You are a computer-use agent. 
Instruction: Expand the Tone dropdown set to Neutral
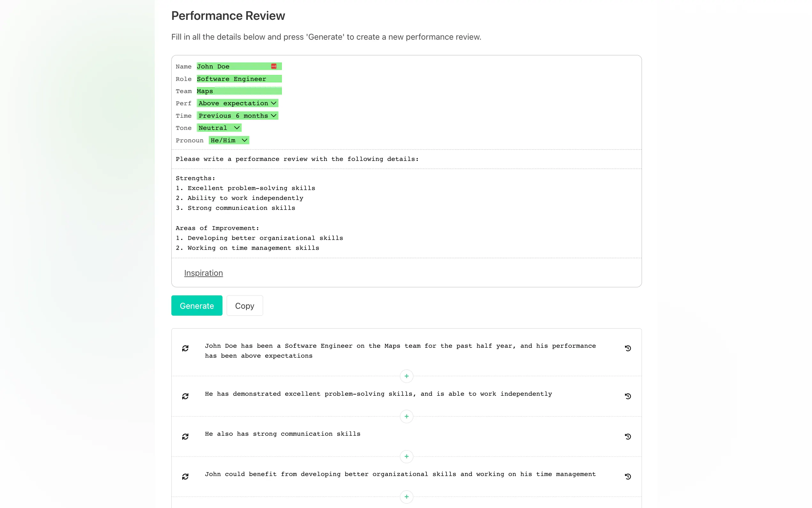coord(219,128)
